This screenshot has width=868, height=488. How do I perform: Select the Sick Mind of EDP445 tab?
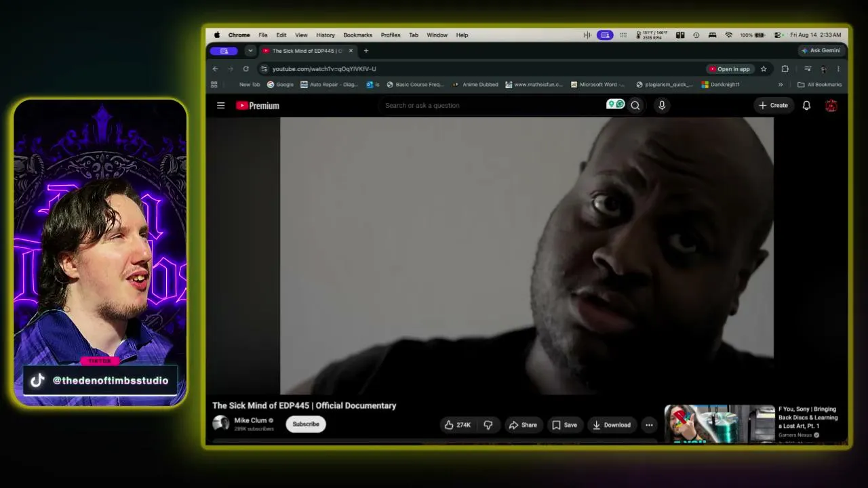point(307,51)
